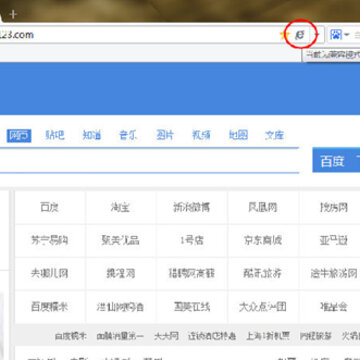Expand the arrow beside the IE mode icon
Viewport: 360px width, 360px height.
click(317, 35)
